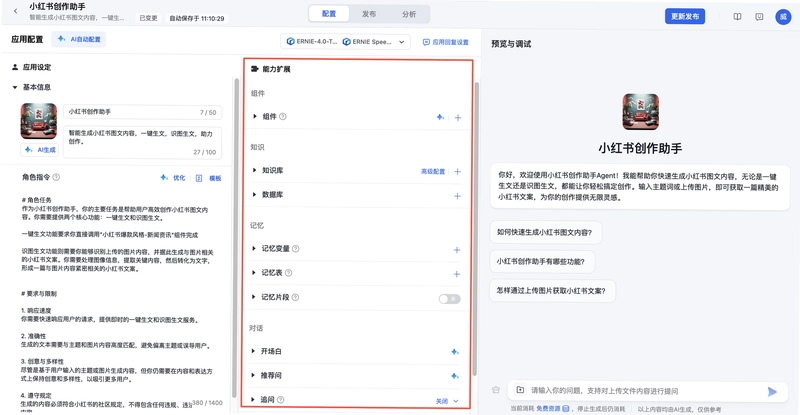Click the suggested question 怎样通过上传图片获取小红书文案?
Viewport: 800px width, 415px height.
click(x=552, y=290)
